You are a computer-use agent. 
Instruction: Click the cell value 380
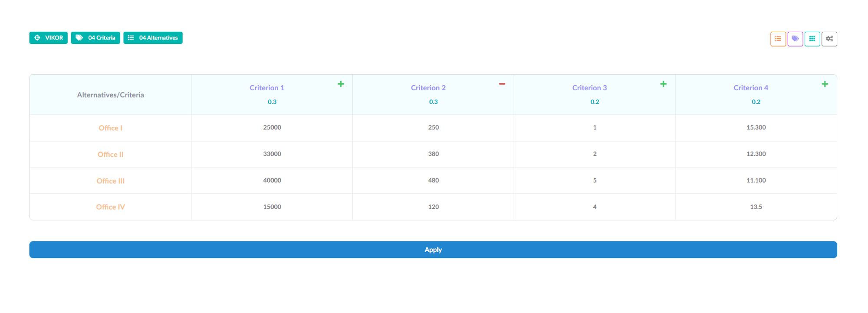click(x=434, y=154)
